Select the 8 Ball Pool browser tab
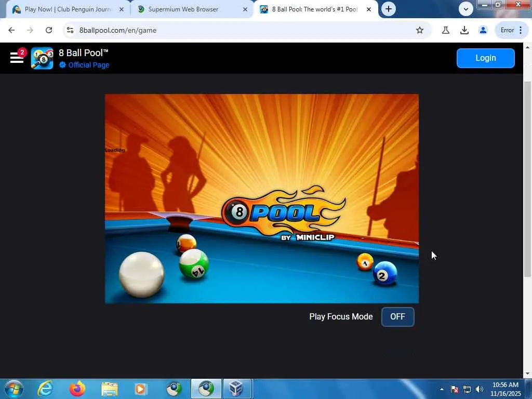This screenshot has width=532, height=399. tap(314, 9)
